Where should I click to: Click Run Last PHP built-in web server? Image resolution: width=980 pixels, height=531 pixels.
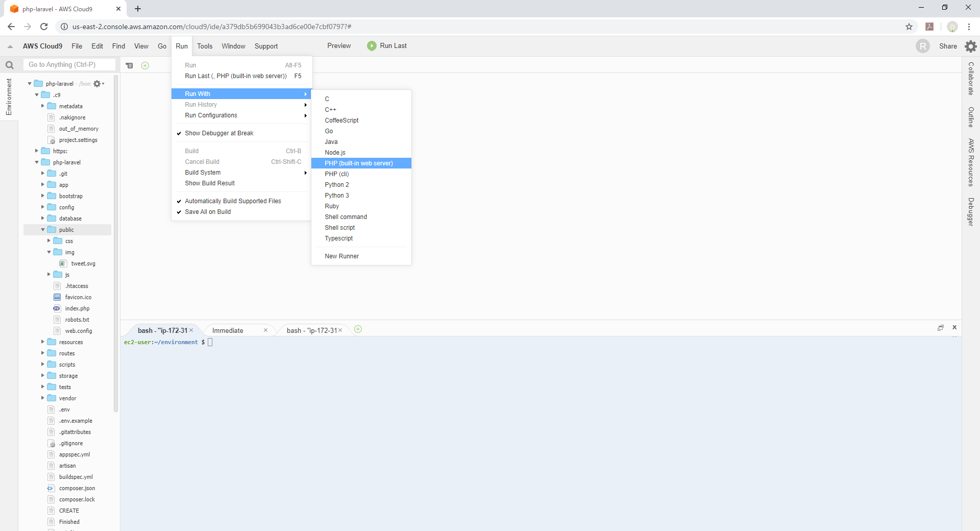pyautogui.click(x=241, y=76)
